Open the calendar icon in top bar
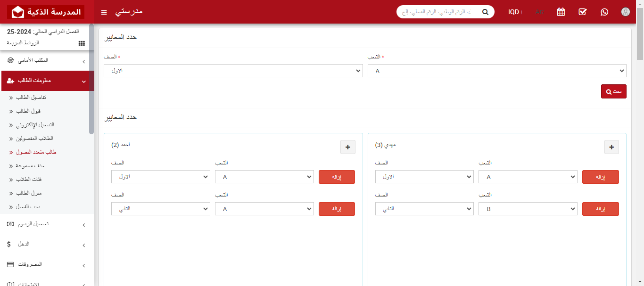This screenshot has height=286, width=644. (x=561, y=12)
